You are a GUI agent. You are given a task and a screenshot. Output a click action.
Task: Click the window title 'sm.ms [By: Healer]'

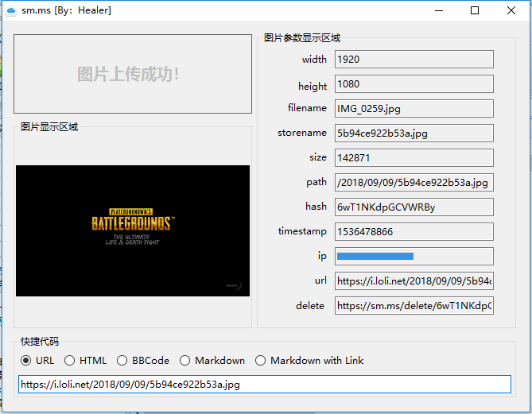pyautogui.click(x=66, y=10)
